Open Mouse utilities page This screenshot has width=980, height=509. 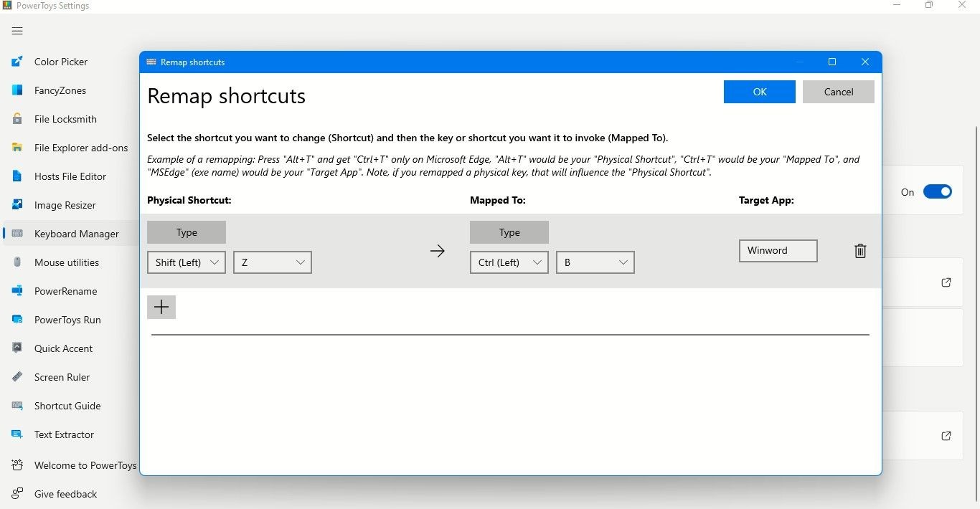(x=67, y=262)
